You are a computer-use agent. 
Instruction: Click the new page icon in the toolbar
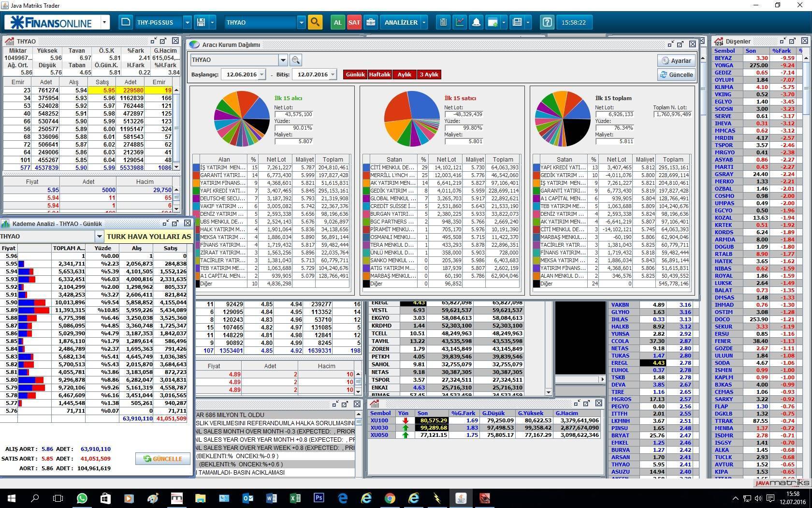coord(126,22)
